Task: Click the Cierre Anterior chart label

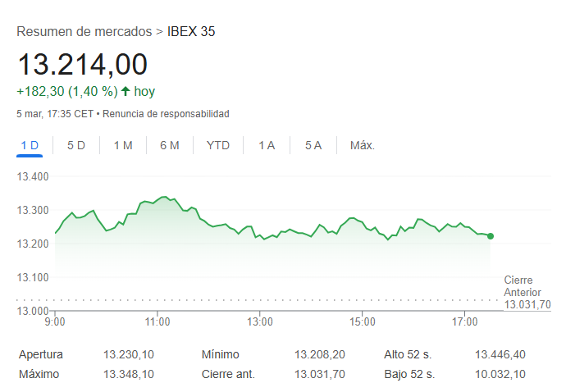Action: click(523, 286)
